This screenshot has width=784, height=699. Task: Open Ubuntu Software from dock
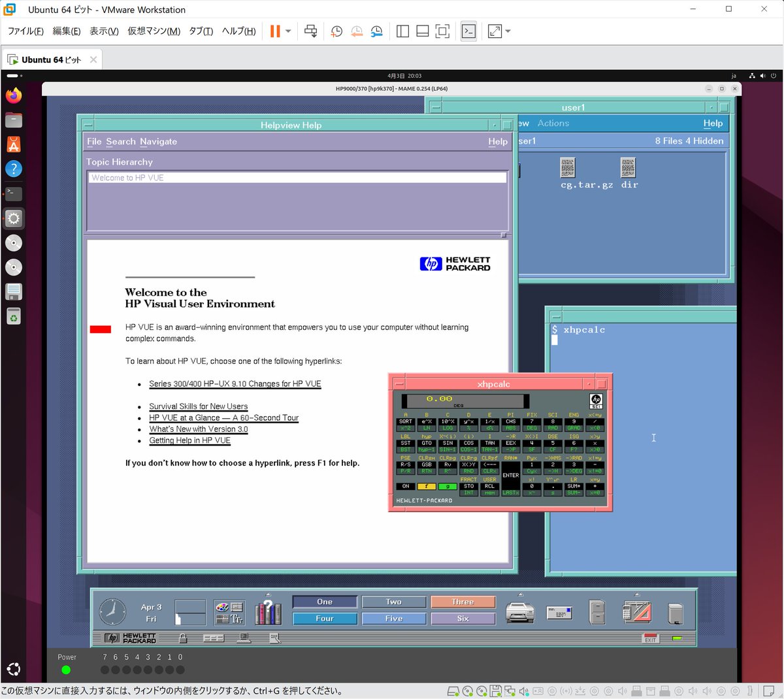(x=14, y=144)
